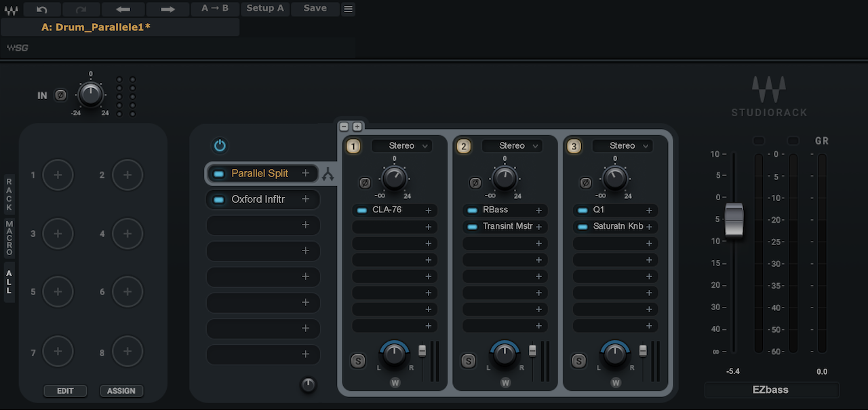
Task: Switch to the RACK side tab
Action: tap(9, 194)
